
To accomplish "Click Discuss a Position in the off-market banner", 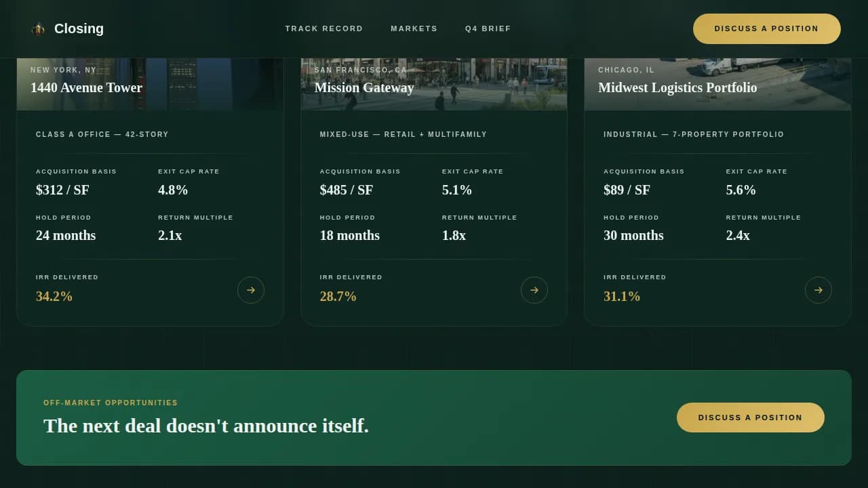I will (750, 418).
